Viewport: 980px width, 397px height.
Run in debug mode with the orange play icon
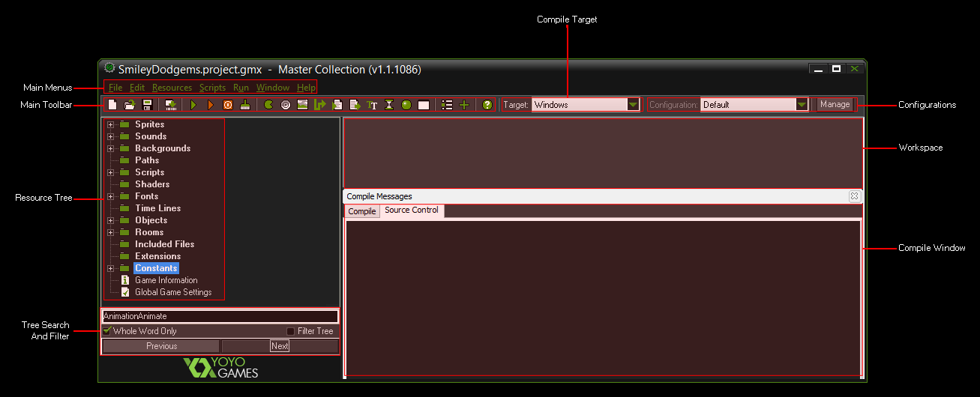click(211, 105)
